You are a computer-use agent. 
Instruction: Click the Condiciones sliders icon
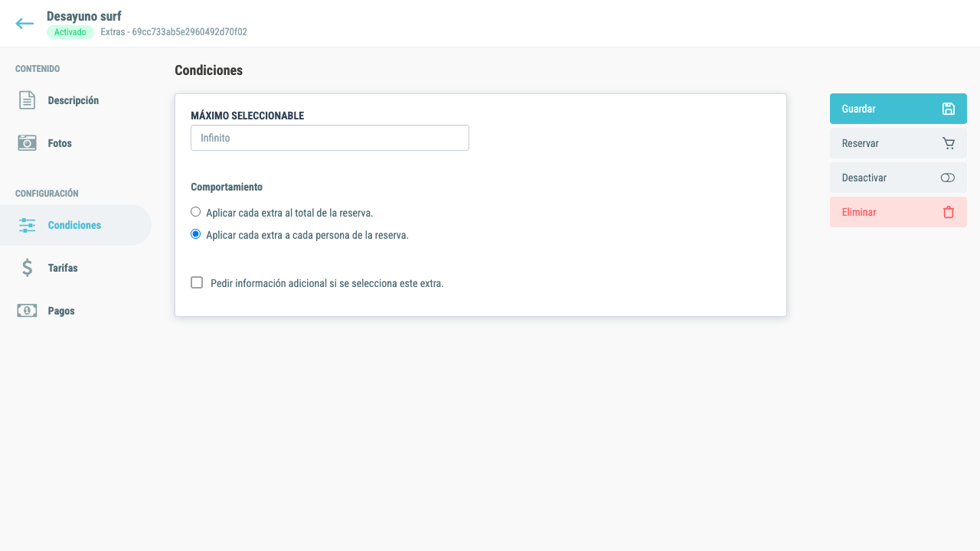[x=27, y=225]
